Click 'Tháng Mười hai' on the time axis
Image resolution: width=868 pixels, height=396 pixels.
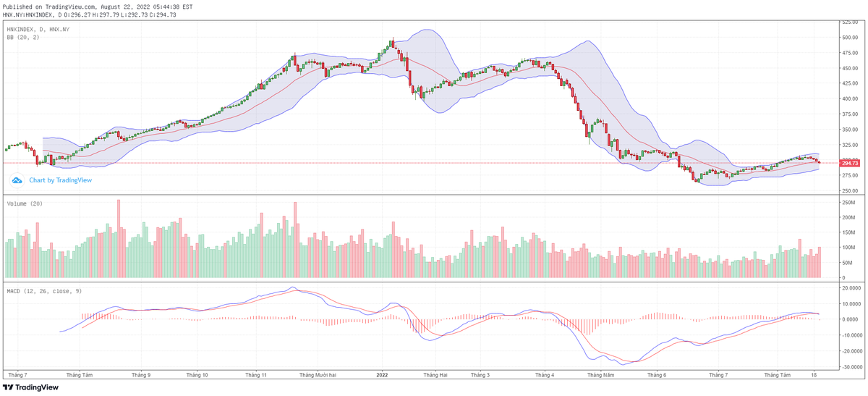coord(320,375)
